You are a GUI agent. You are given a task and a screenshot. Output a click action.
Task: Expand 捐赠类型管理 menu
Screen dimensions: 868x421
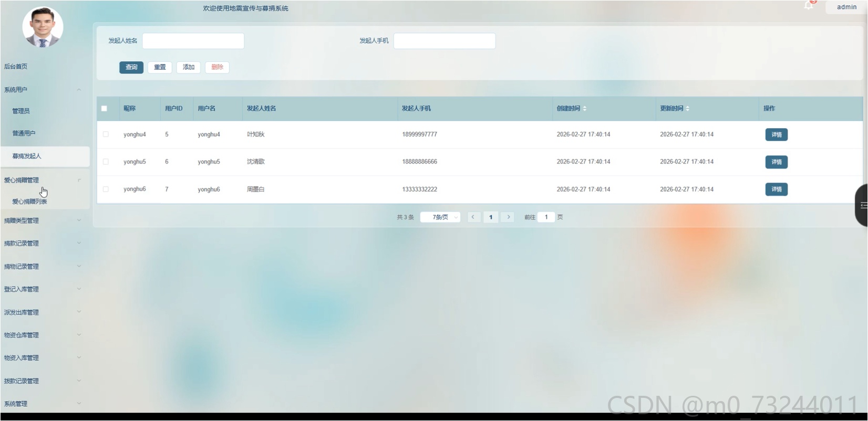click(42, 220)
